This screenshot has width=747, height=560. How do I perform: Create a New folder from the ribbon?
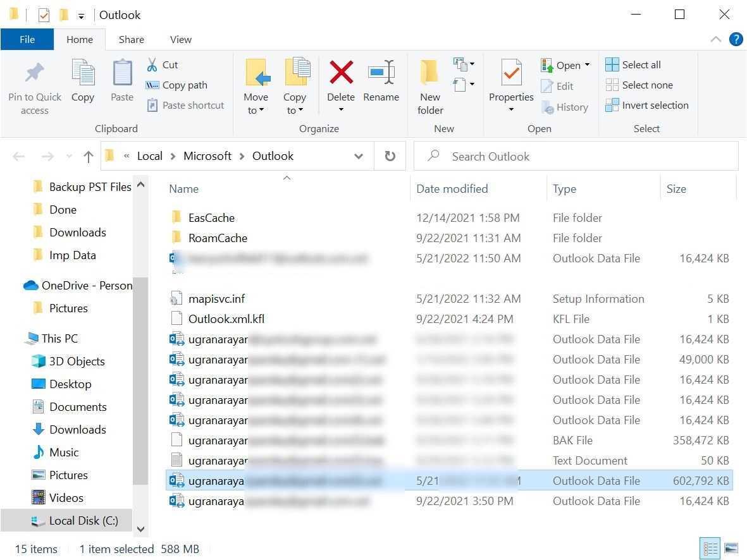click(x=430, y=87)
